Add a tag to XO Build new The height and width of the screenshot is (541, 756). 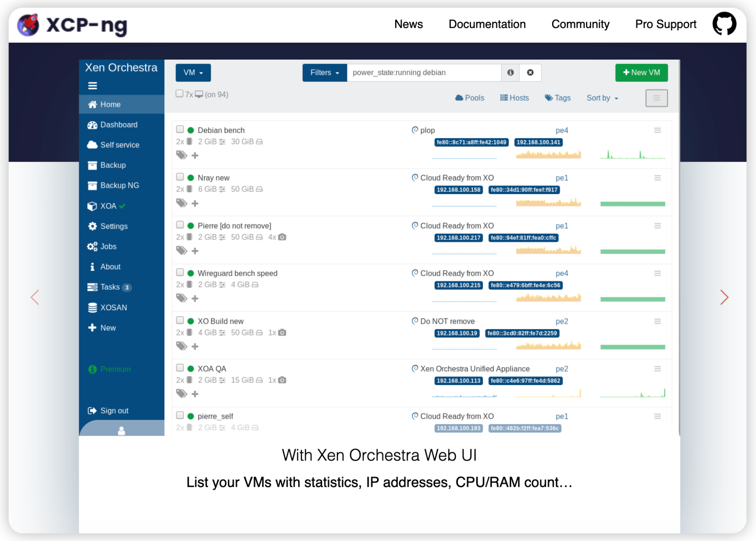195,346
